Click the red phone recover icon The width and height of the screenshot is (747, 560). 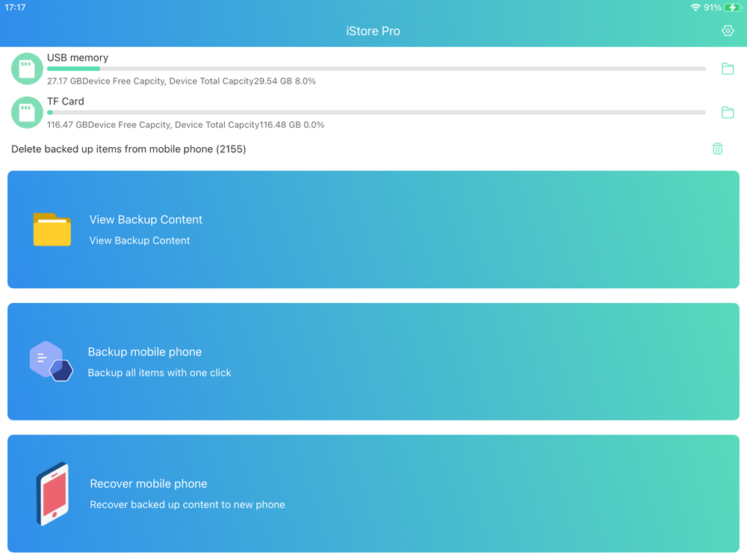52,494
